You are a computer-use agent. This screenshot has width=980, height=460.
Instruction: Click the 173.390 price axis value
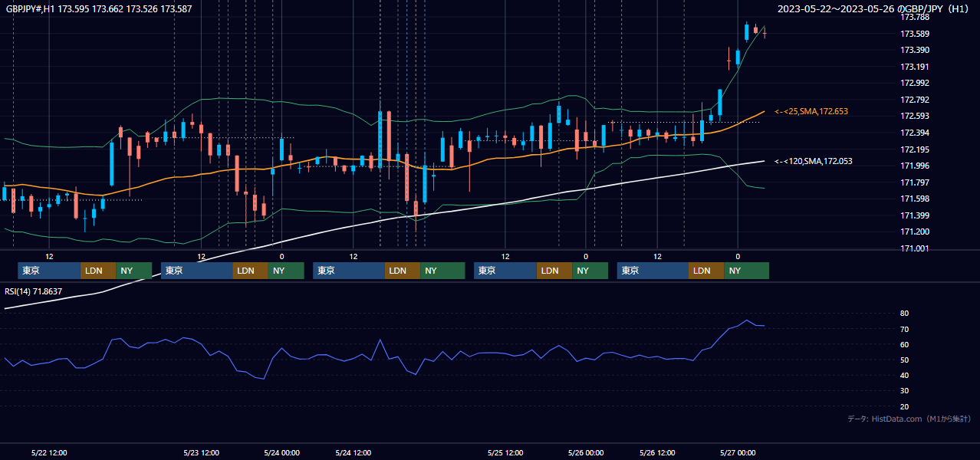click(914, 50)
